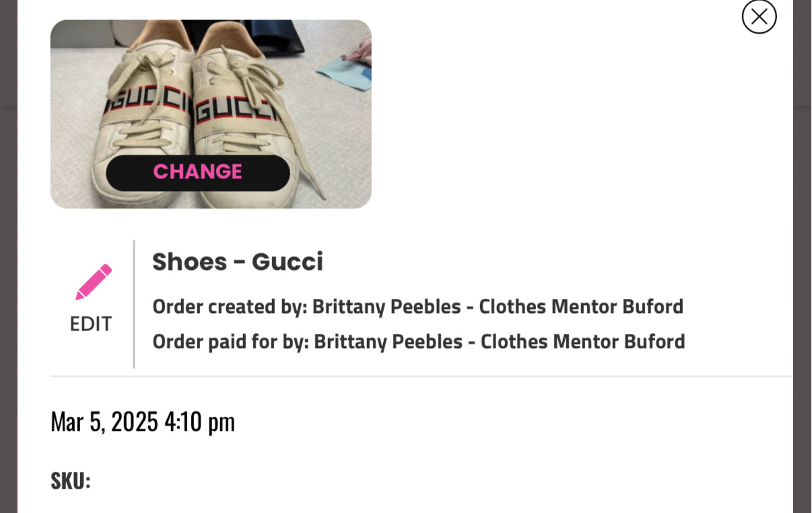Click the vertical divider beside the EDIT icon

pyautogui.click(x=134, y=304)
